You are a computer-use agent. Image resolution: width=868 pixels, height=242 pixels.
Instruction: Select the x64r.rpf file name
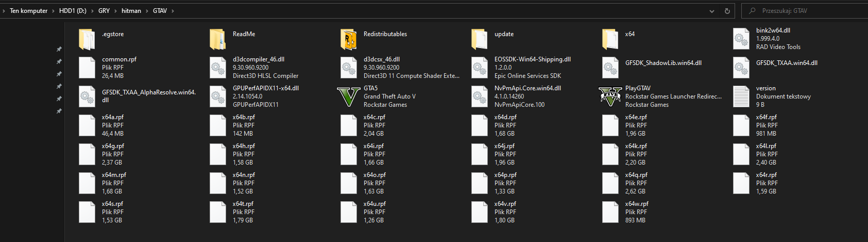[767, 175]
